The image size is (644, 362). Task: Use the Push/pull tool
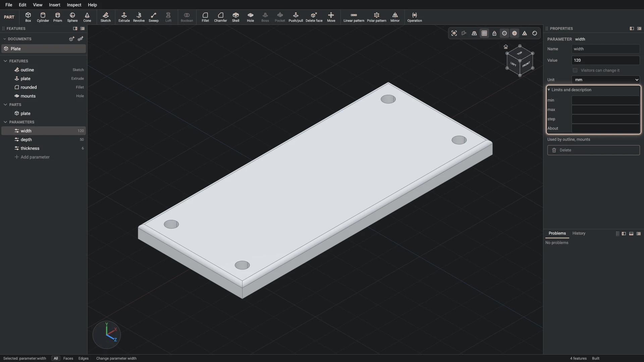pyautogui.click(x=296, y=17)
